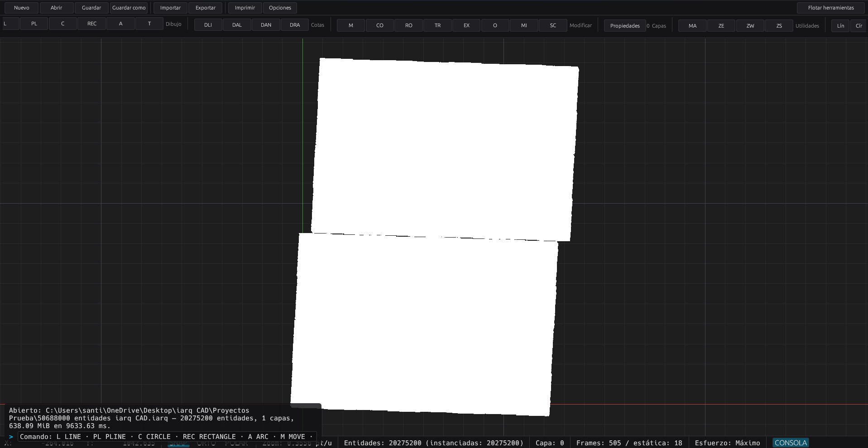
Task: Select the MI mirror tool
Action: tap(524, 25)
